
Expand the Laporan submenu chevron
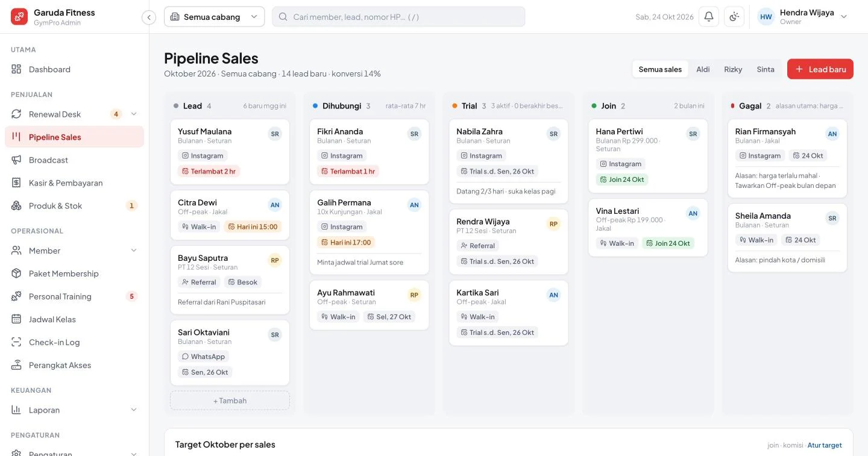click(134, 410)
